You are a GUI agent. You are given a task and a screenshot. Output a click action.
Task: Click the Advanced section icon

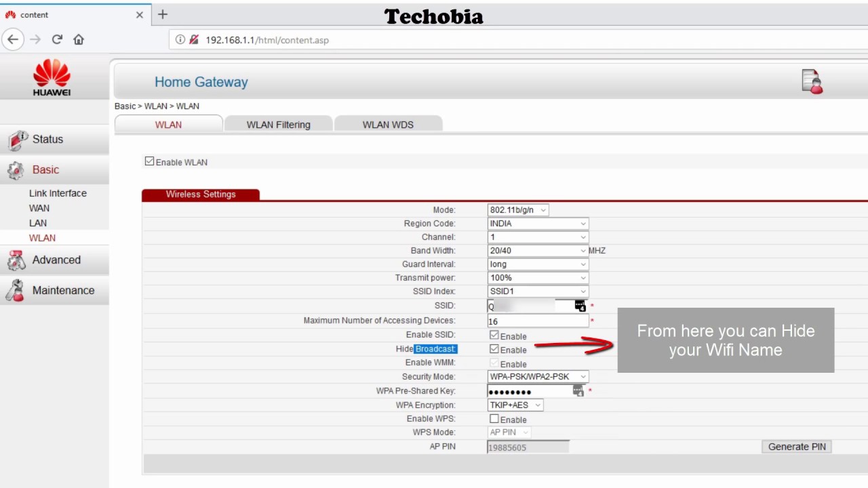tap(16, 260)
